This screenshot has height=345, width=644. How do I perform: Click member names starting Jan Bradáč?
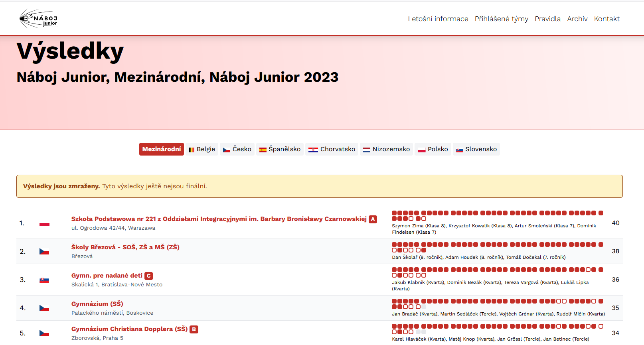click(x=498, y=314)
